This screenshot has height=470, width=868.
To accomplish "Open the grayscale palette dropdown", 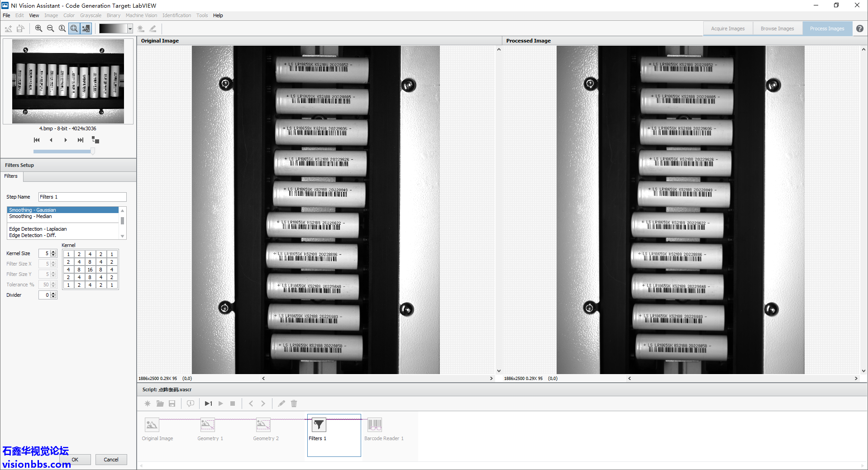I will (130, 28).
